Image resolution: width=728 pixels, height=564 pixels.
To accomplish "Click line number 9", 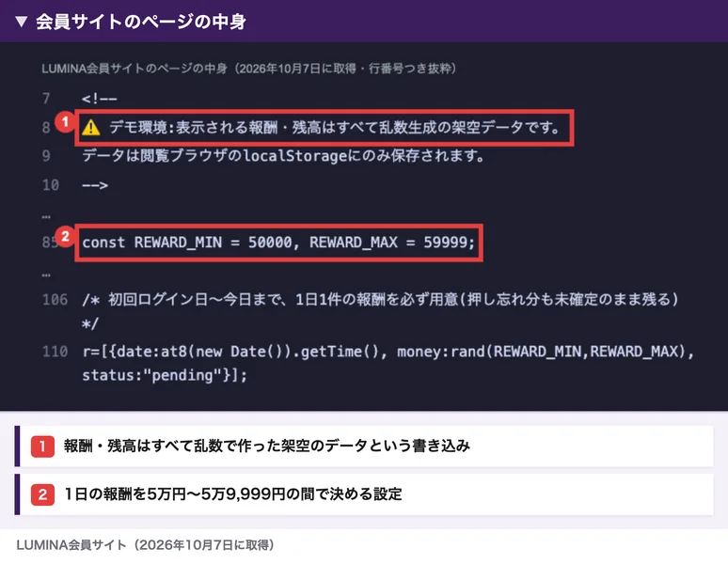I will [46, 155].
